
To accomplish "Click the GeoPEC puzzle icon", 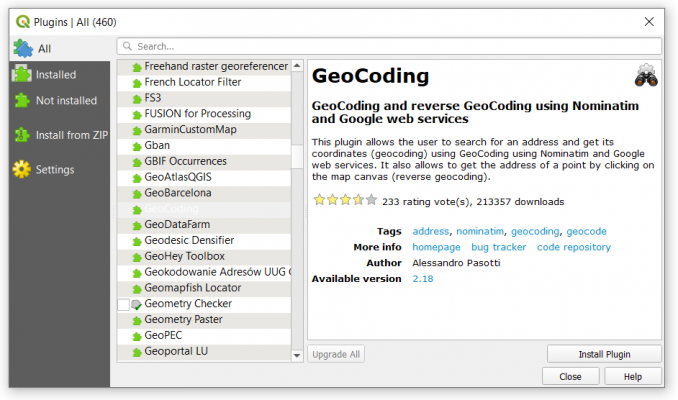I will [x=137, y=336].
